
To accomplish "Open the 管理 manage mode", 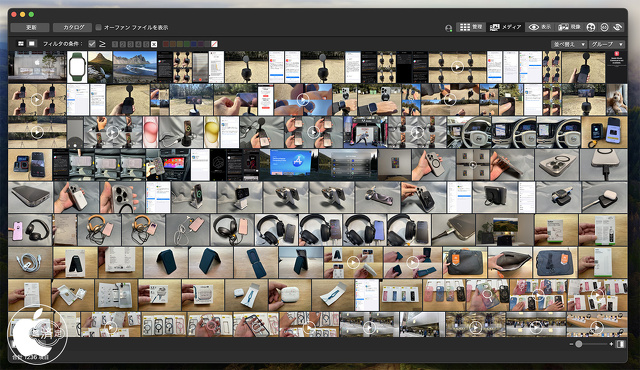I will point(471,27).
